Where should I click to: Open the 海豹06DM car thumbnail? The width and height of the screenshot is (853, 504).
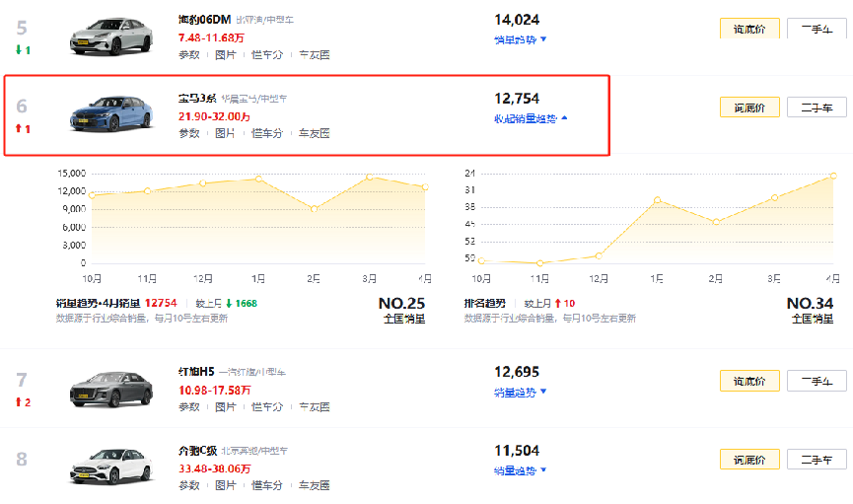(x=111, y=36)
